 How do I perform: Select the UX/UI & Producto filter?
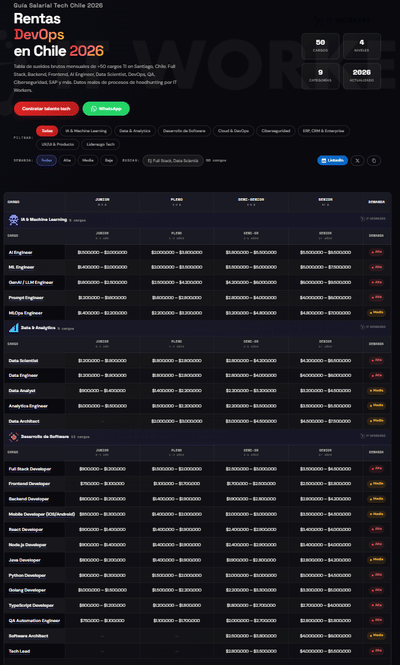coord(58,144)
